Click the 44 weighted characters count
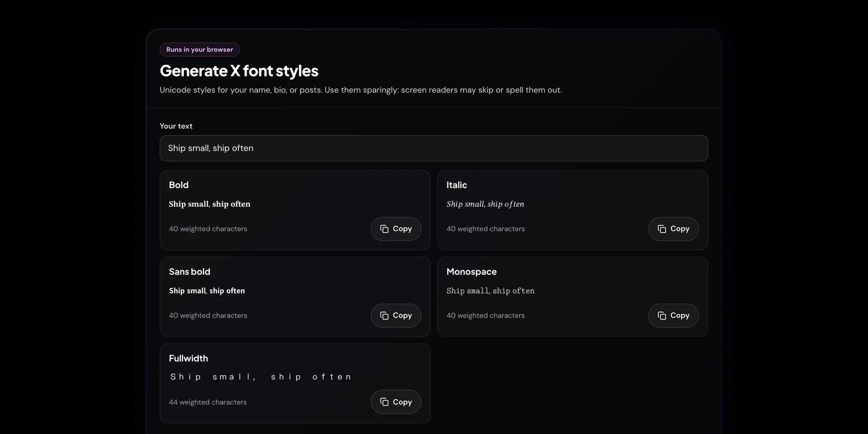This screenshot has width=868, height=434. [x=208, y=402]
